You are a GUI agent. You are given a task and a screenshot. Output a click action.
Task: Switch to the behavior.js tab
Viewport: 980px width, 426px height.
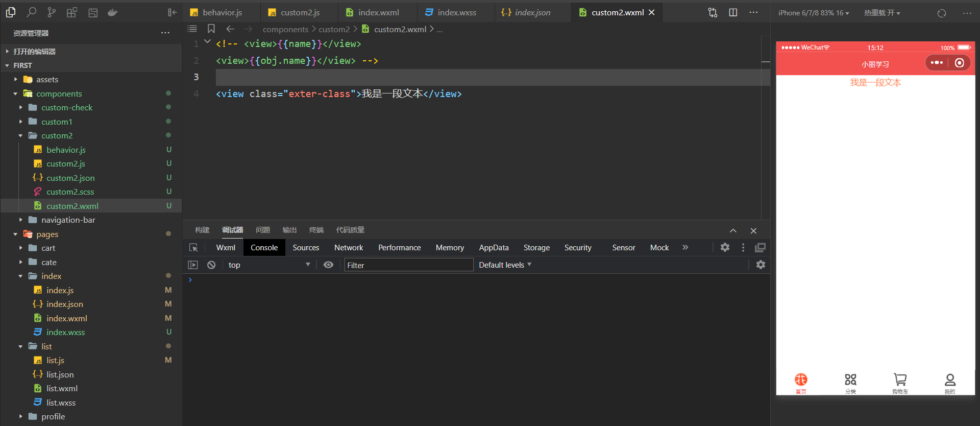222,12
